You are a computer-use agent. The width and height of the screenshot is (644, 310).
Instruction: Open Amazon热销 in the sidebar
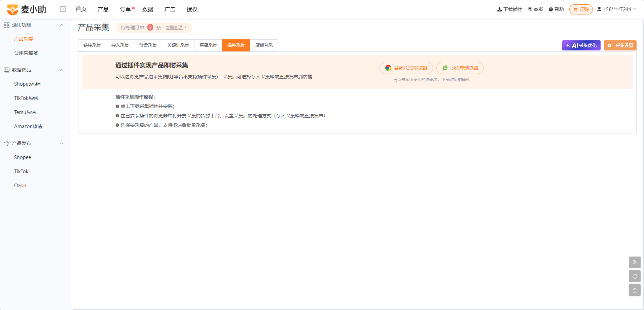[28, 126]
